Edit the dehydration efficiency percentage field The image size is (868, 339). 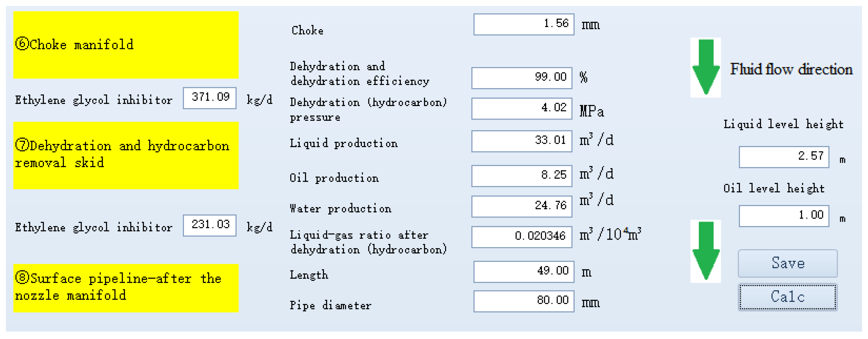522,78
